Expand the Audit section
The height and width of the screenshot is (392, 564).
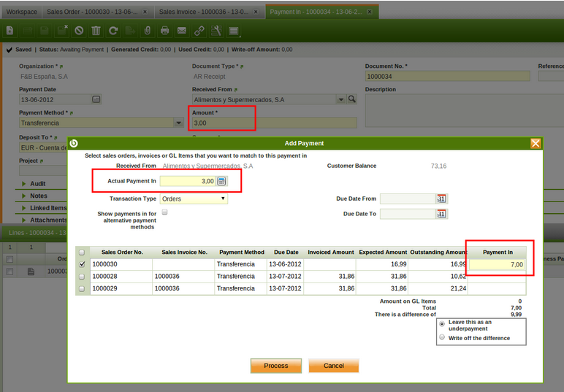[38, 184]
